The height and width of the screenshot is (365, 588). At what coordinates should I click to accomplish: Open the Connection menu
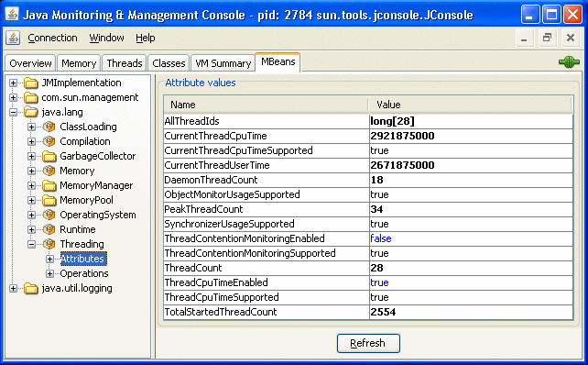52,38
